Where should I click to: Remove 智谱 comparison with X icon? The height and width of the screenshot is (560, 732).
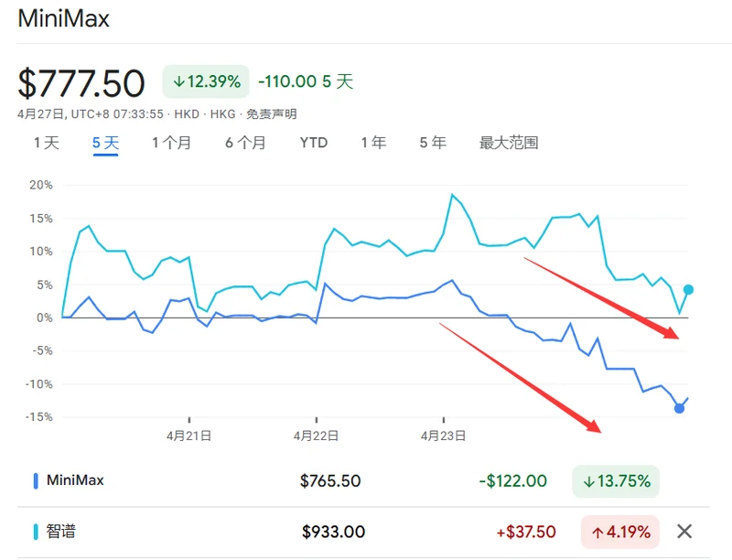(684, 531)
